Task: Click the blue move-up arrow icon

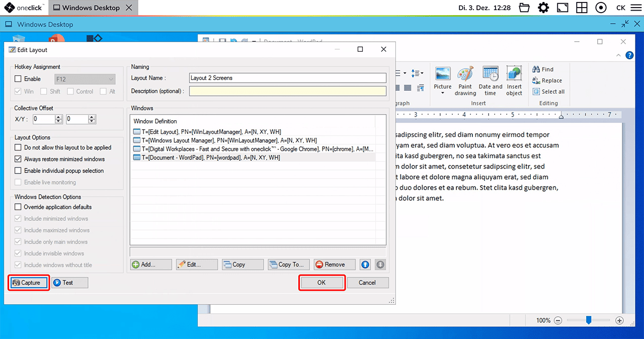Action: [x=365, y=265]
